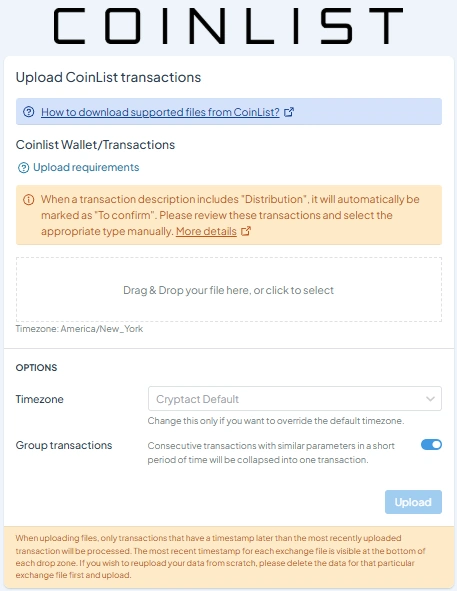The image size is (457, 591).
Task: Click the Upload button
Action: 413,502
